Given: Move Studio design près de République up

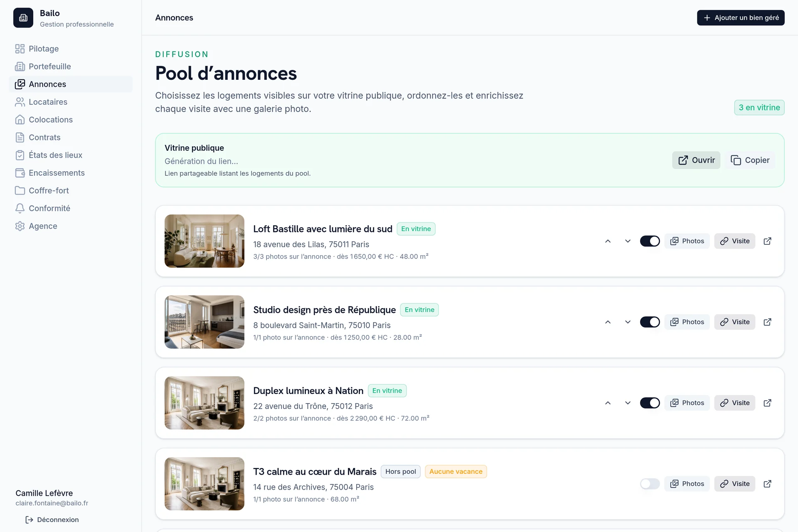Looking at the screenshot, I should click(608, 322).
